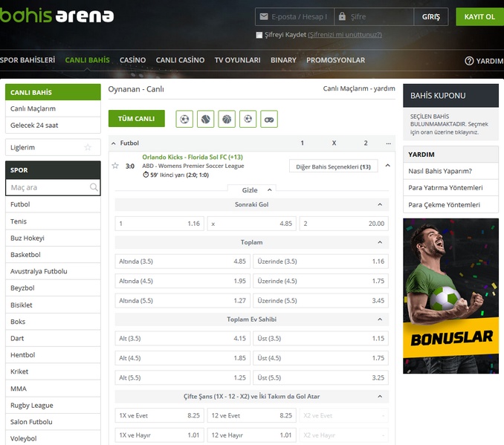504x445 pixels.
Task: Collapse the Futbol section chevron
Action: click(114, 143)
